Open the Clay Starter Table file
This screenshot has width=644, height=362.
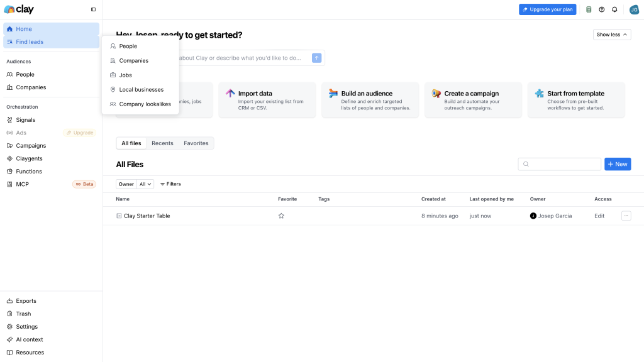coord(147,216)
